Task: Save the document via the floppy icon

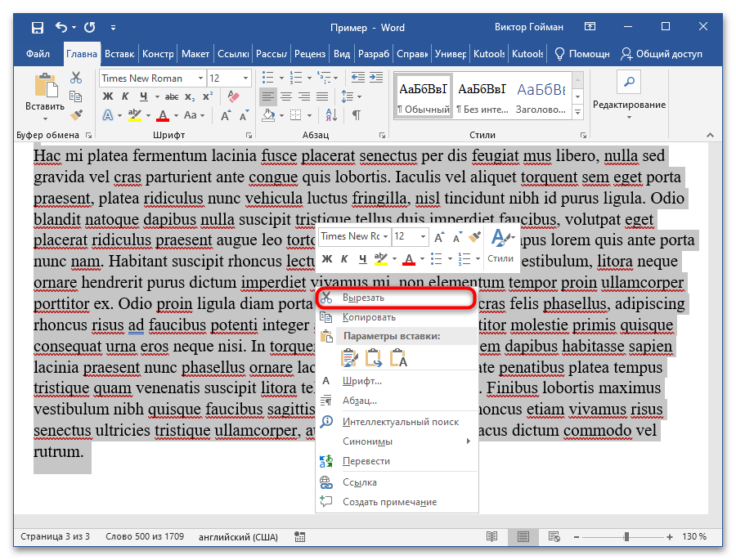Action: click(37, 27)
